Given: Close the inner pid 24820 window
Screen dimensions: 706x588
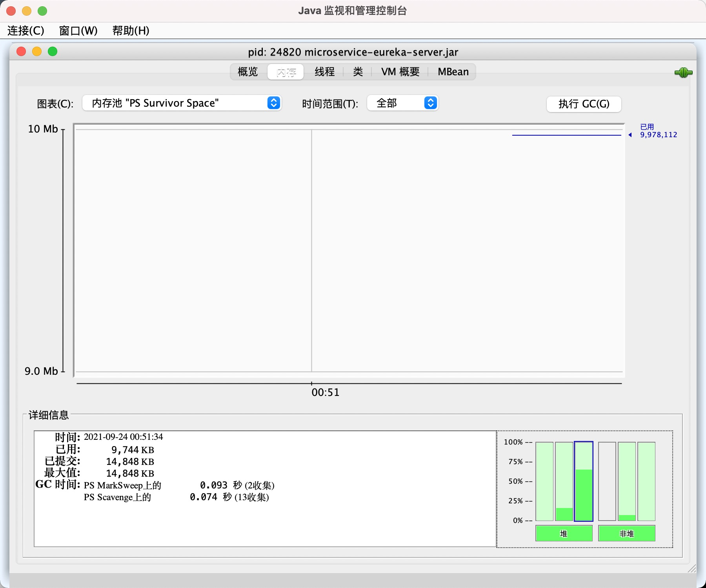Looking at the screenshot, I should [21, 51].
